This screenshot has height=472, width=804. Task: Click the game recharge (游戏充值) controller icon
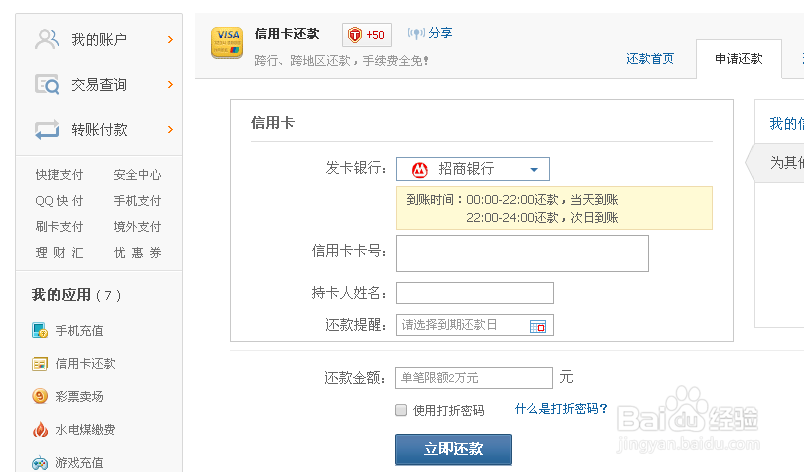click(40, 463)
